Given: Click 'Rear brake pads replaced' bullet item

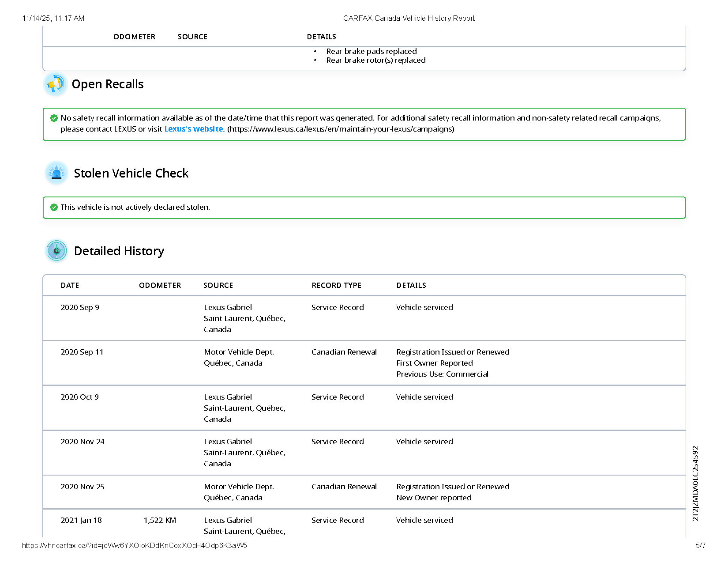Looking at the screenshot, I should click(371, 51).
